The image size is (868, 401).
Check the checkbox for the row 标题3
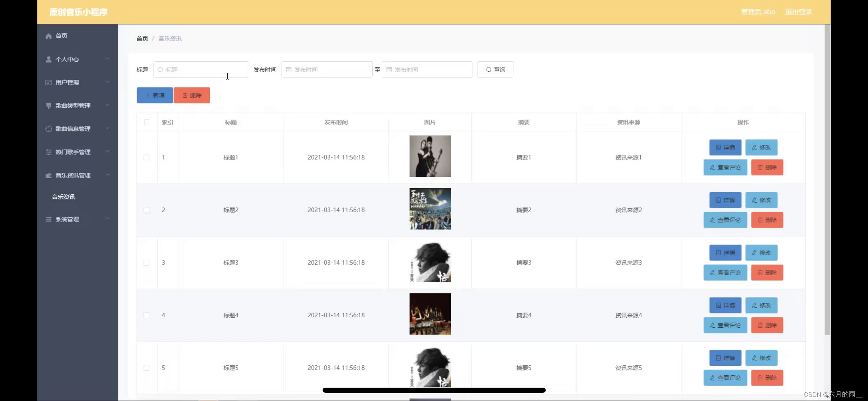[x=146, y=263]
